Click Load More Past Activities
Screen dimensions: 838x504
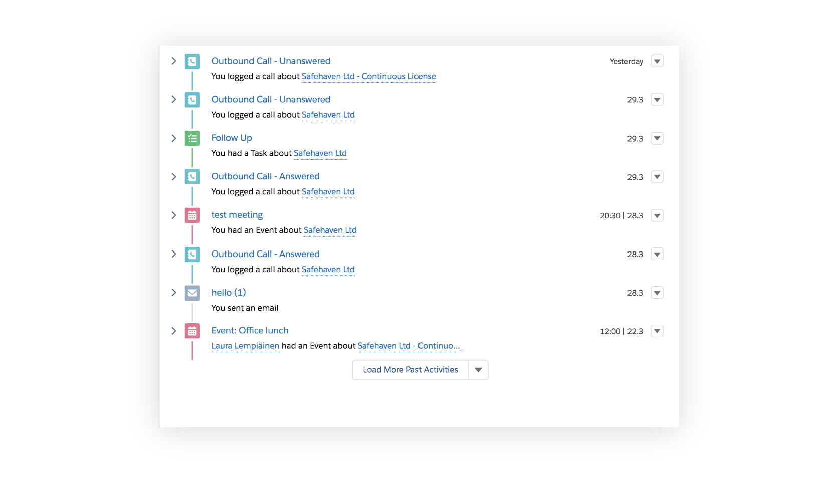point(410,370)
